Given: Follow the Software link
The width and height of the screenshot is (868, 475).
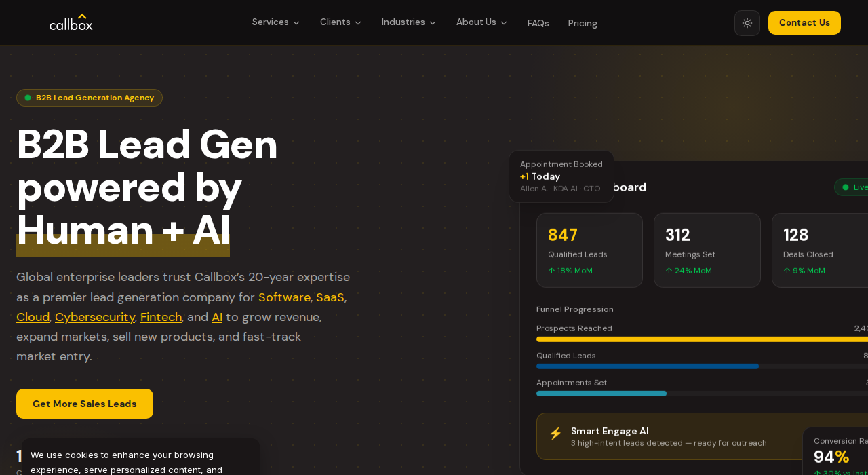Looking at the screenshot, I should point(284,297).
